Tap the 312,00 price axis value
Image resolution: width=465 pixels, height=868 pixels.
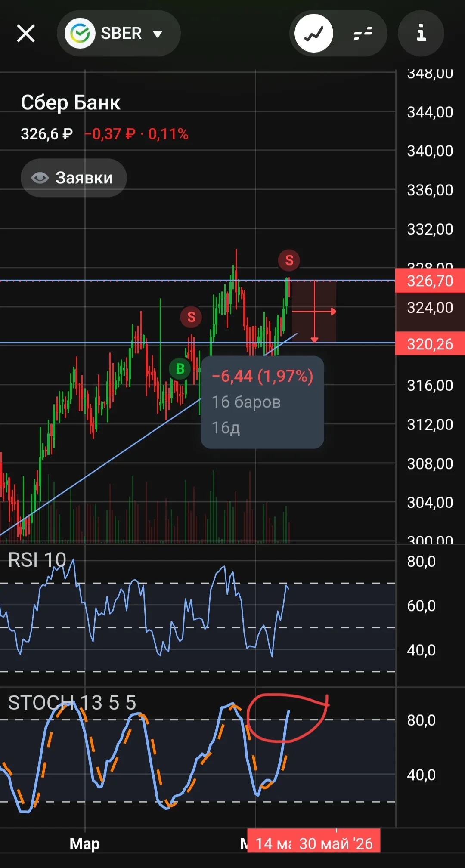click(x=430, y=425)
